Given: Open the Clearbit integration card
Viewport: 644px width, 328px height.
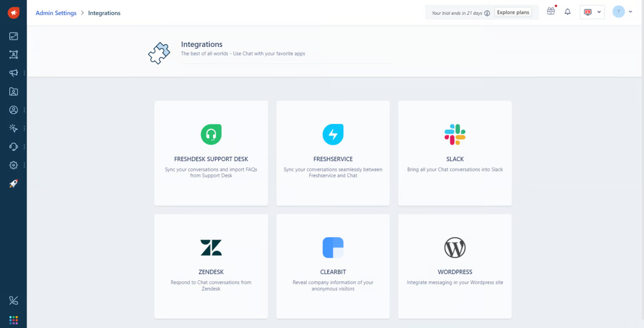Looking at the screenshot, I should tap(333, 266).
